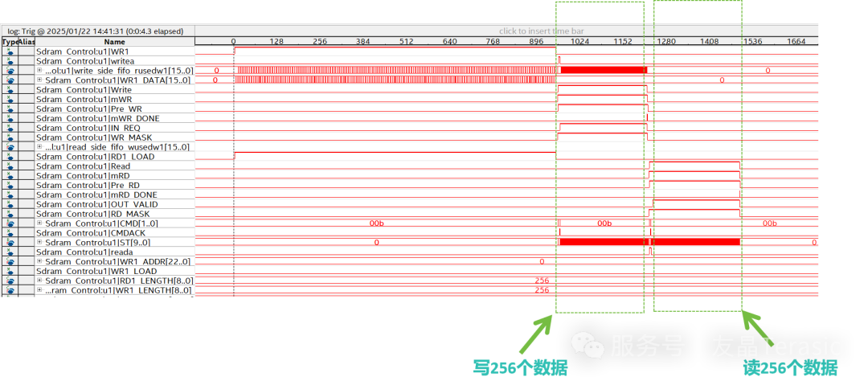
Task: Click the type icon beside CMDACK signal
Action: (10, 233)
